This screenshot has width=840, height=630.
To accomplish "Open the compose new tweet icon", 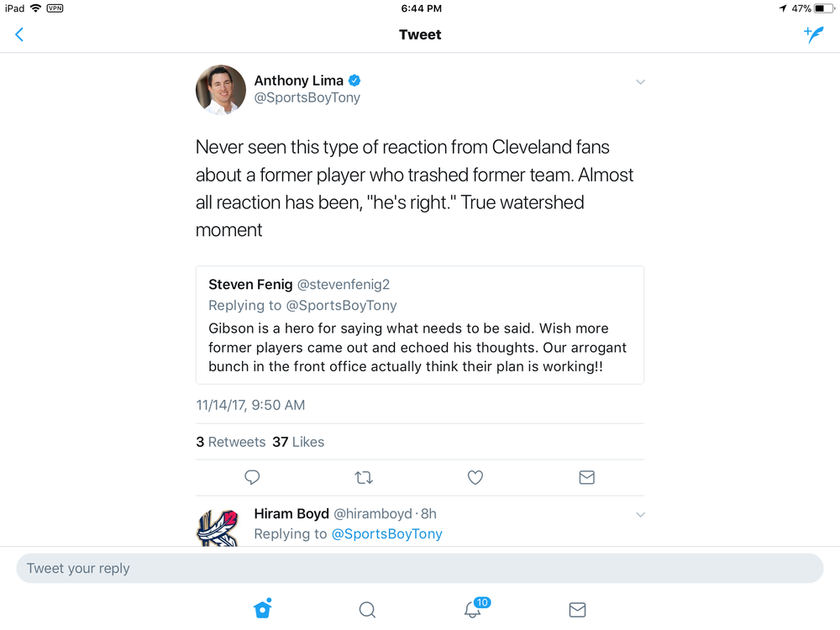I will [x=813, y=34].
